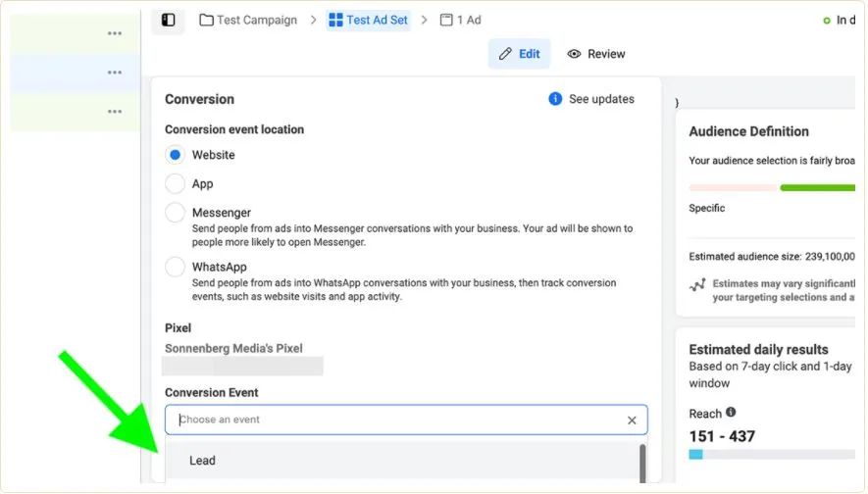Open the third row's three-dot menu

pyautogui.click(x=115, y=112)
